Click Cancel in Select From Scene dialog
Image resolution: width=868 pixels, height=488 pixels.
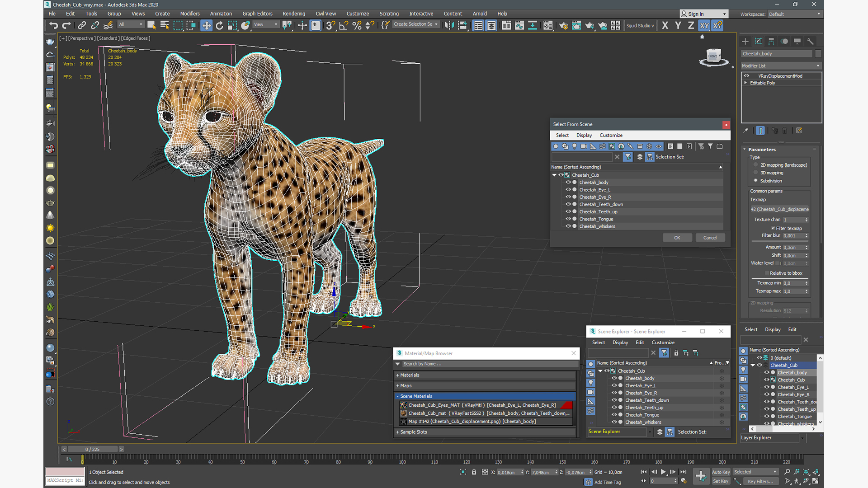coord(710,238)
